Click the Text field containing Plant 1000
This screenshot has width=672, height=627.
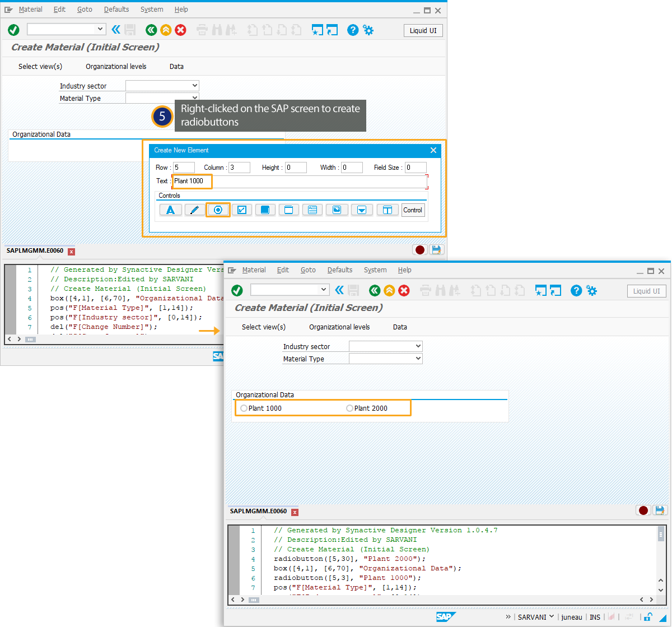[x=300, y=181]
